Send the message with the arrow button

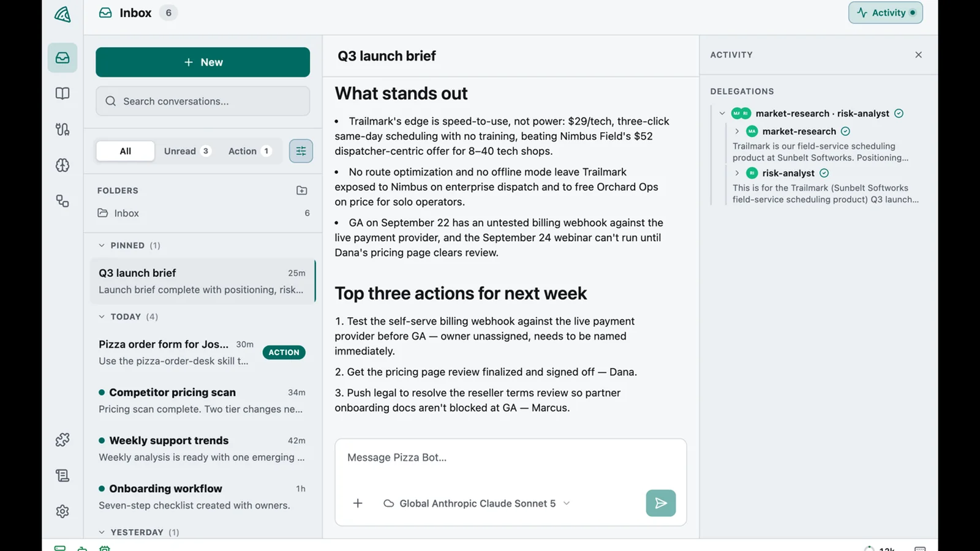[661, 503]
